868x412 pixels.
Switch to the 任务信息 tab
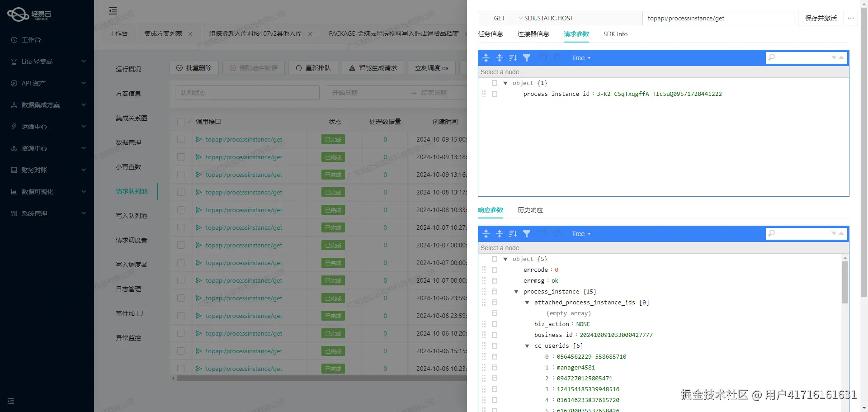(491, 34)
